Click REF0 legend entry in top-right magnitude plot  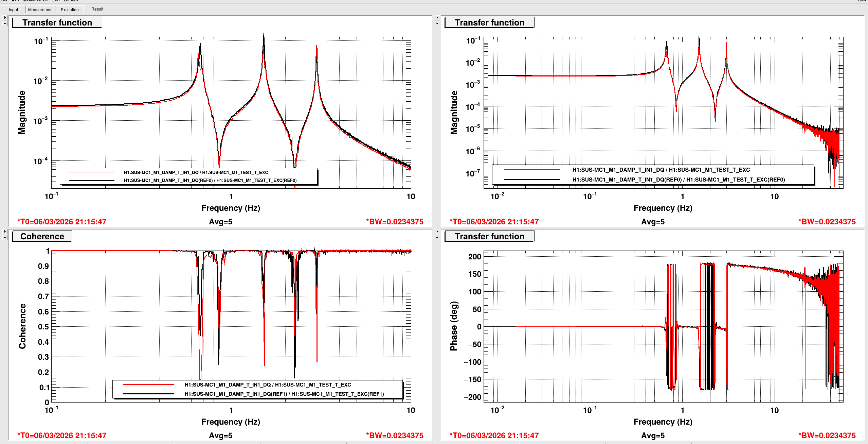tap(678, 180)
